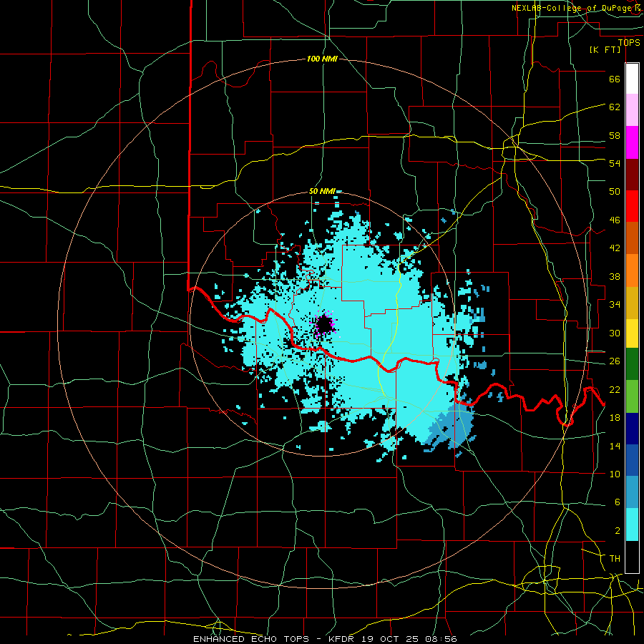Click the KFDR radar site identifier
Screen dimensions: 644x644
(341, 639)
